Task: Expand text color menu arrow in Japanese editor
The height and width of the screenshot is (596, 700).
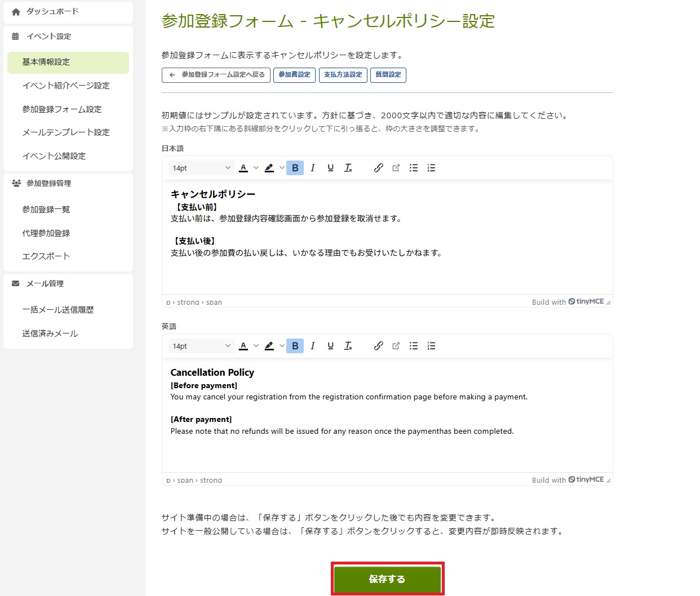Action: click(256, 168)
